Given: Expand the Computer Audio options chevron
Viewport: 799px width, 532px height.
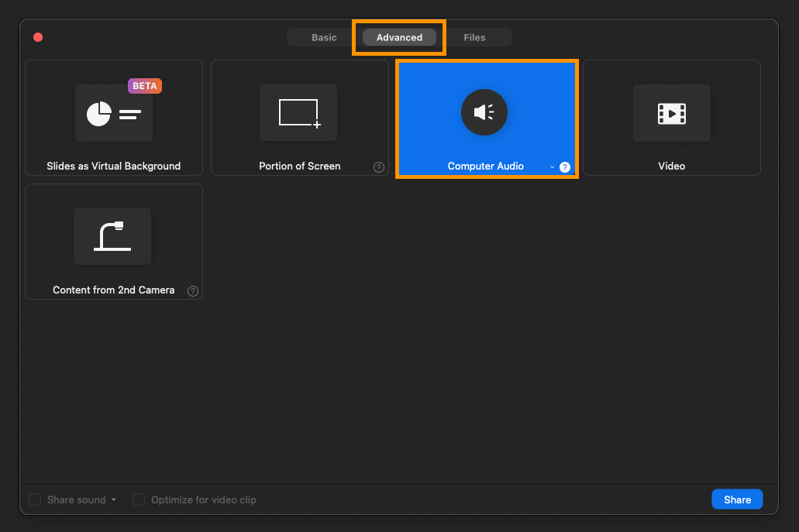Looking at the screenshot, I should tap(553, 167).
